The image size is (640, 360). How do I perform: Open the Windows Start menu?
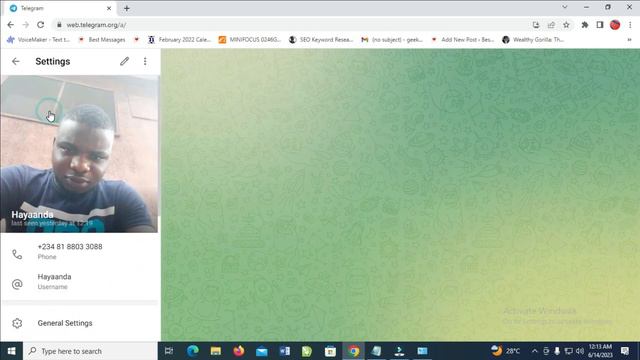click(11, 351)
